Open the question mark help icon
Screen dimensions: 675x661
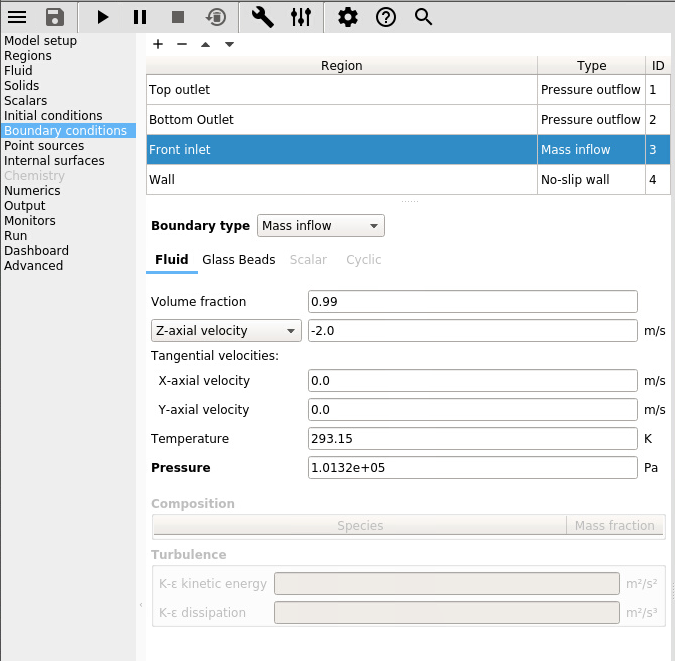tap(385, 17)
